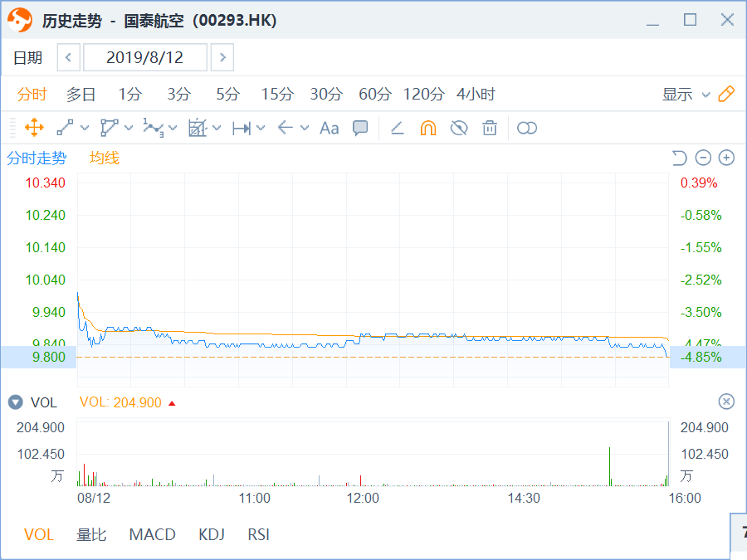Select the 4小时 interval

click(x=476, y=95)
